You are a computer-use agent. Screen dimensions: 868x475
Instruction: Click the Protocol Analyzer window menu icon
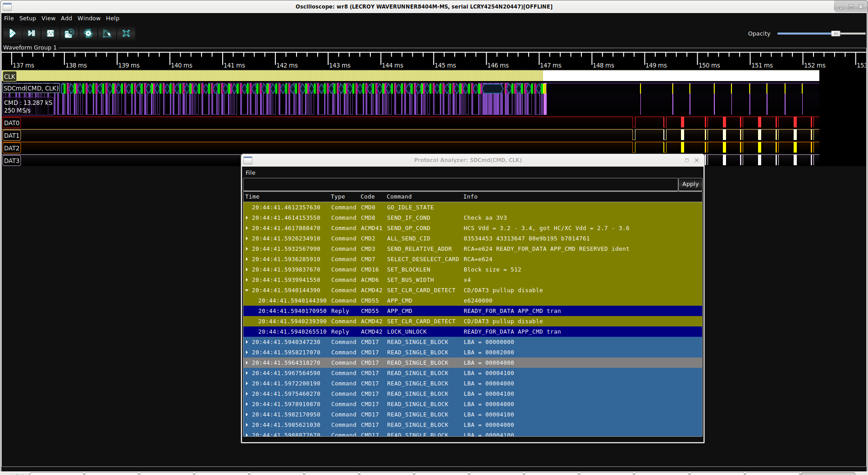248,160
